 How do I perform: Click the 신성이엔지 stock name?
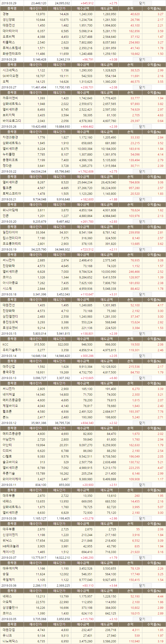(10, 535)
